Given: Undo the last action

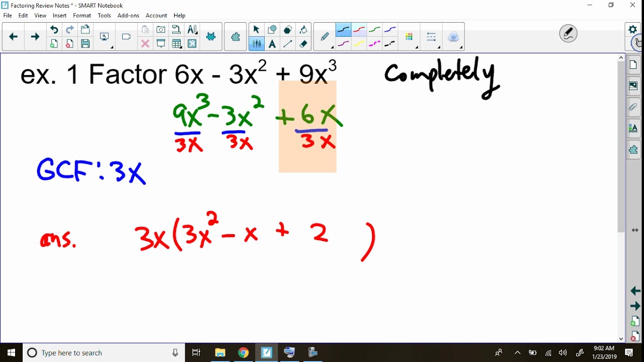Looking at the screenshot, I should pos(54,30).
